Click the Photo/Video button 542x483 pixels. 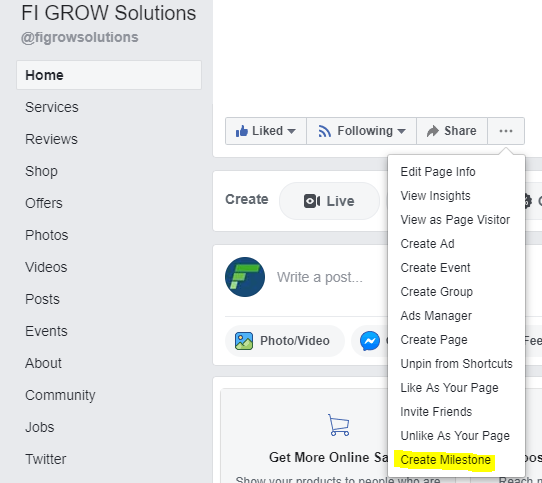284,341
